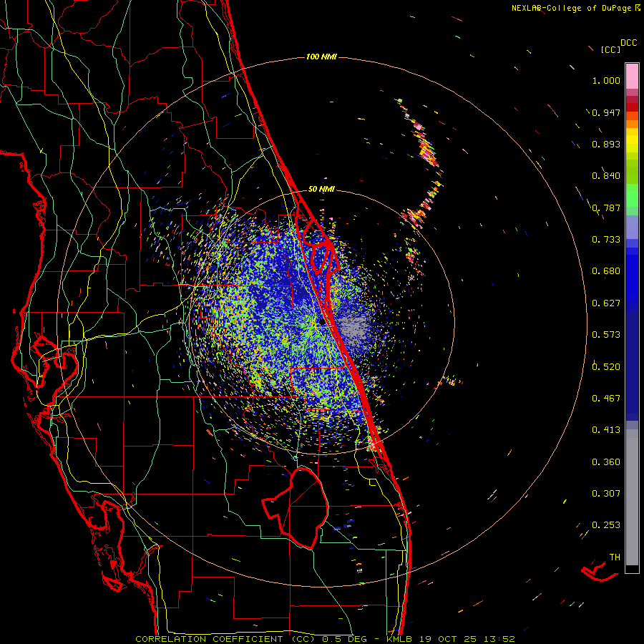Click the 0.627 scale value
The height and width of the screenshot is (644, 644).
coord(606,303)
